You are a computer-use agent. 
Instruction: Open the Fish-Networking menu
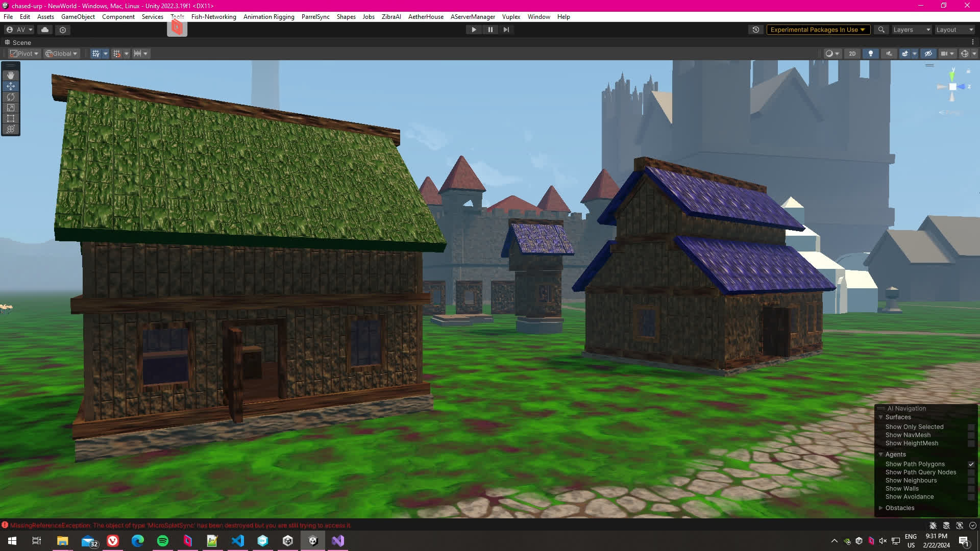tap(213, 17)
